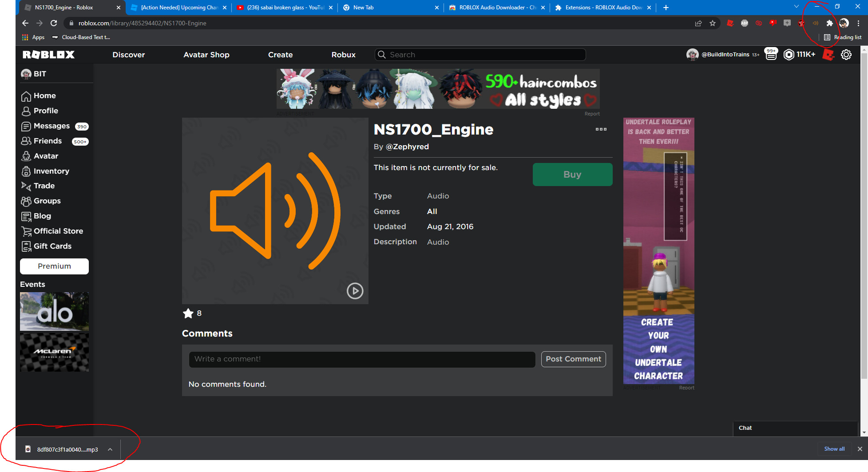The image size is (868, 472).
Task: Report the hair combos banner ad
Action: (x=592, y=114)
